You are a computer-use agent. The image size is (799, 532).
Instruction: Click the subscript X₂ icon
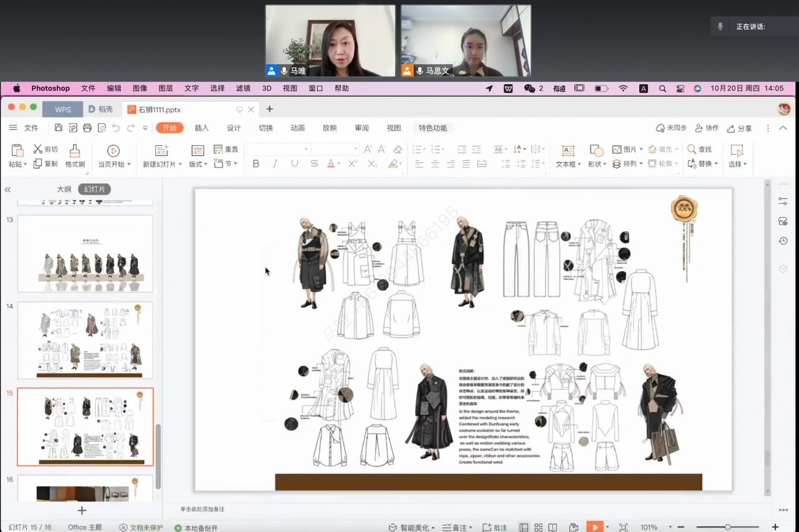[x=373, y=163]
